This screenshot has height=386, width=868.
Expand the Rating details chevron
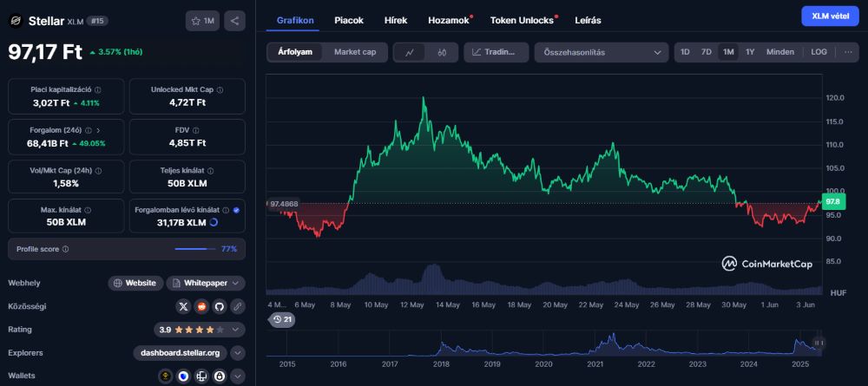(x=238, y=330)
